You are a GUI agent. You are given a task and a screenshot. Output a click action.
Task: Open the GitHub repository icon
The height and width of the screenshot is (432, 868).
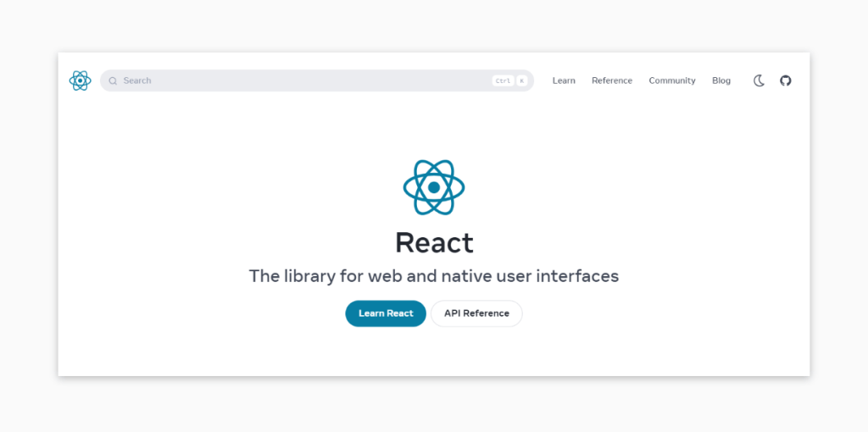pyautogui.click(x=786, y=80)
